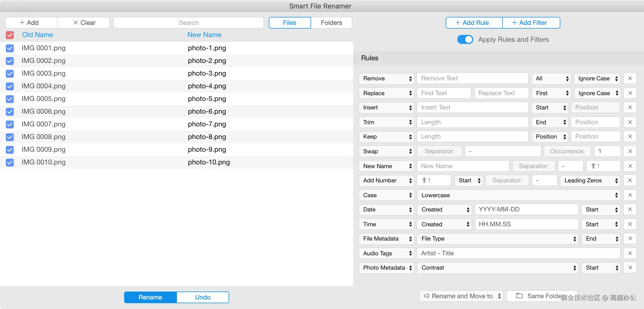Switch to the Folders tab

pyautogui.click(x=331, y=23)
